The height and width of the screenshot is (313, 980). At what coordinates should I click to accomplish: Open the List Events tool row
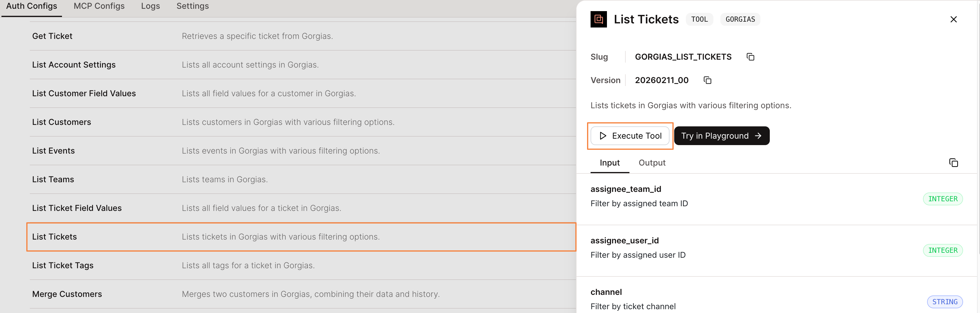[x=53, y=151]
